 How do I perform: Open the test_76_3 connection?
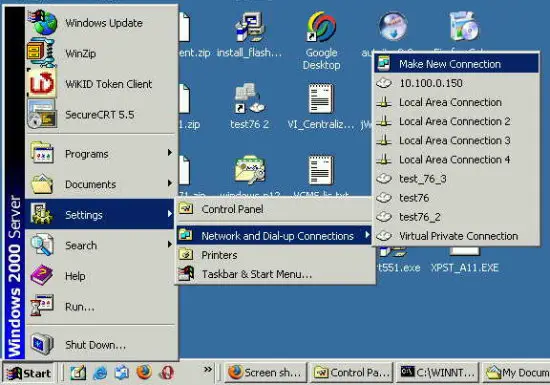click(x=456, y=178)
